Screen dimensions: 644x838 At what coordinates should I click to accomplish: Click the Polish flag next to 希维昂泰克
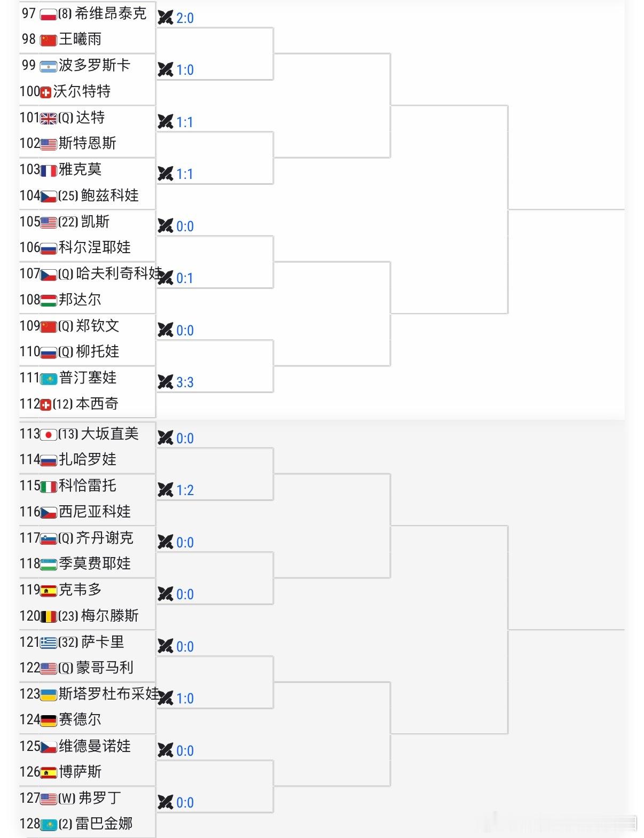[48, 14]
